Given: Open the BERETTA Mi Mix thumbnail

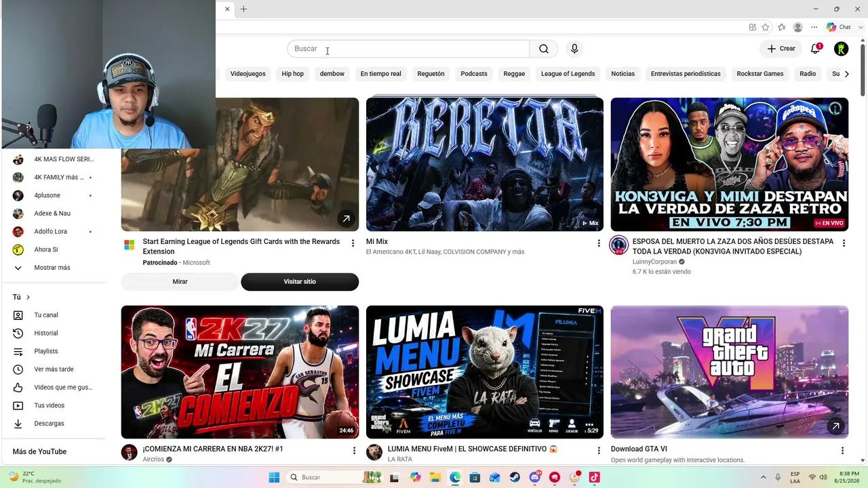Looking at the screenshot, I should [x=485, y=165].
